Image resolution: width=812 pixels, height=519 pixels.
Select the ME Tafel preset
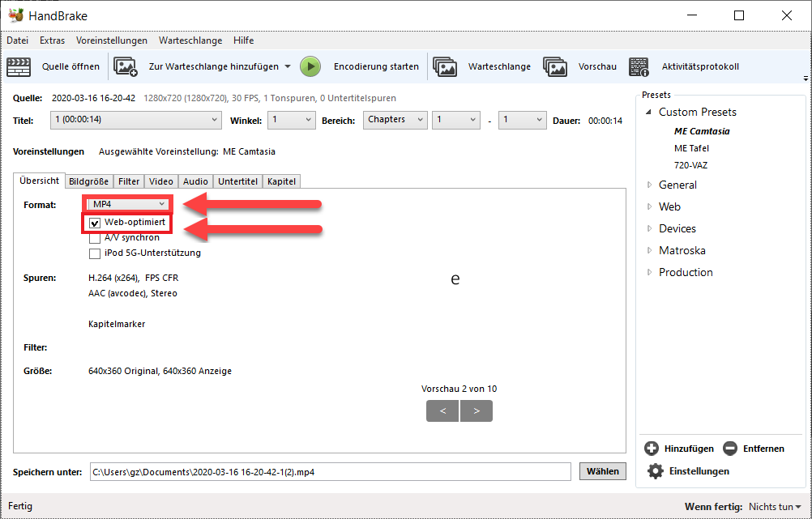coord(691,148)
